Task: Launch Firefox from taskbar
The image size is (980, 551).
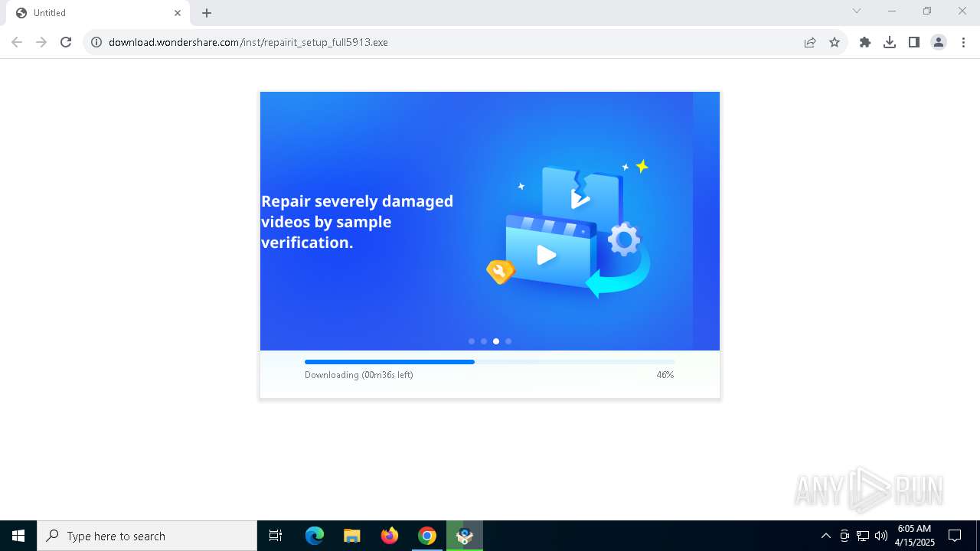Action: [x=390, y=536]
